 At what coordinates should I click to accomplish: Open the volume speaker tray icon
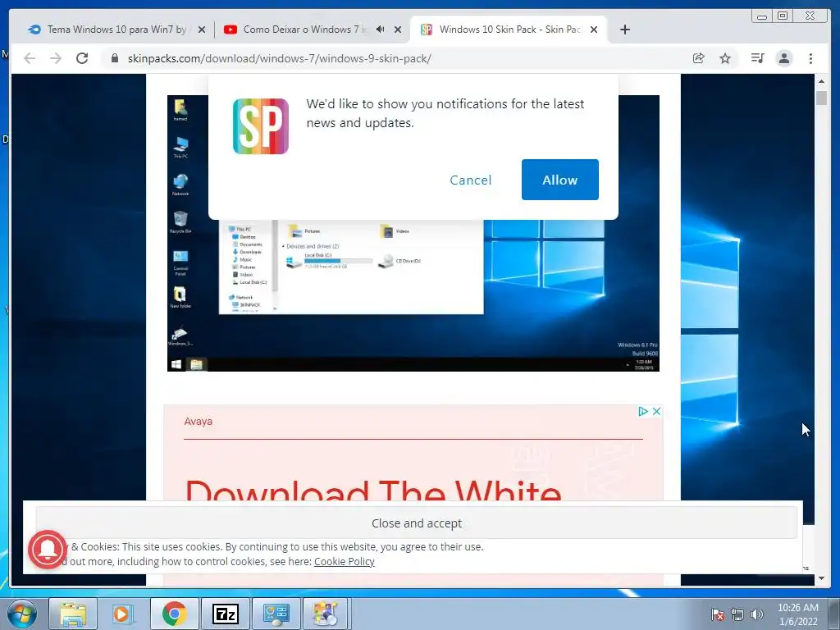(757, 614)
